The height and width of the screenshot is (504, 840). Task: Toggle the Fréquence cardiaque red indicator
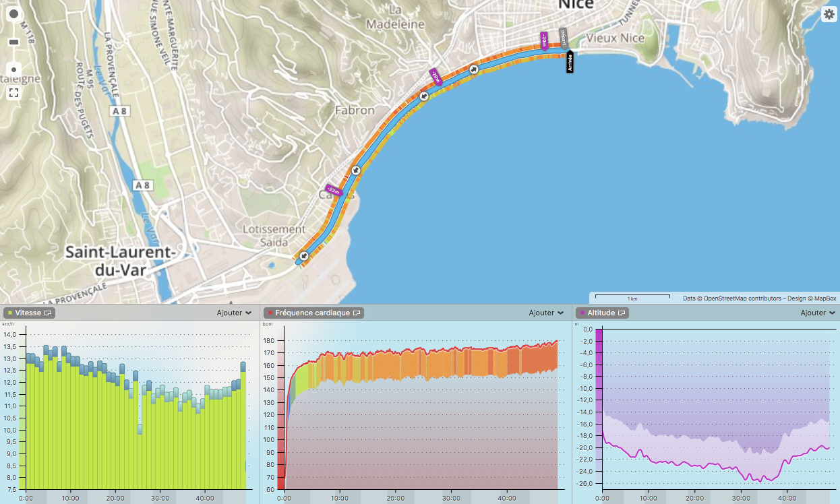pos(269,313)
